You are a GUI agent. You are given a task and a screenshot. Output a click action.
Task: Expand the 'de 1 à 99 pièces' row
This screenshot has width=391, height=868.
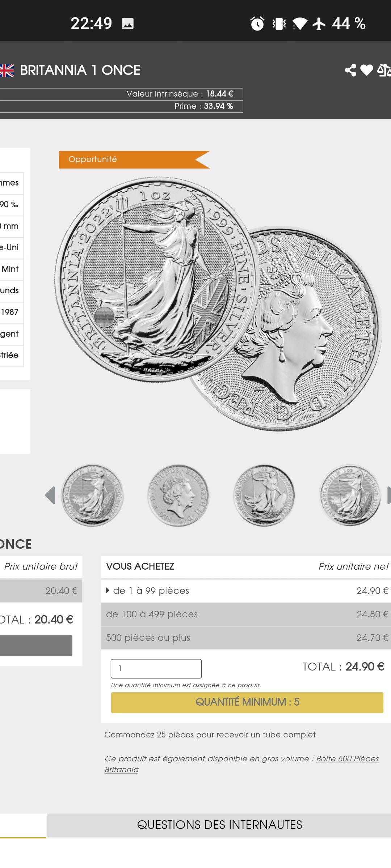(x=246, y=591)
